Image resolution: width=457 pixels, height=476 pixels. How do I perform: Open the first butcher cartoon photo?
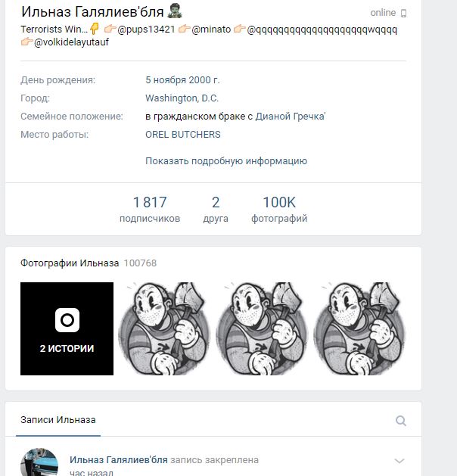(164, 328)
